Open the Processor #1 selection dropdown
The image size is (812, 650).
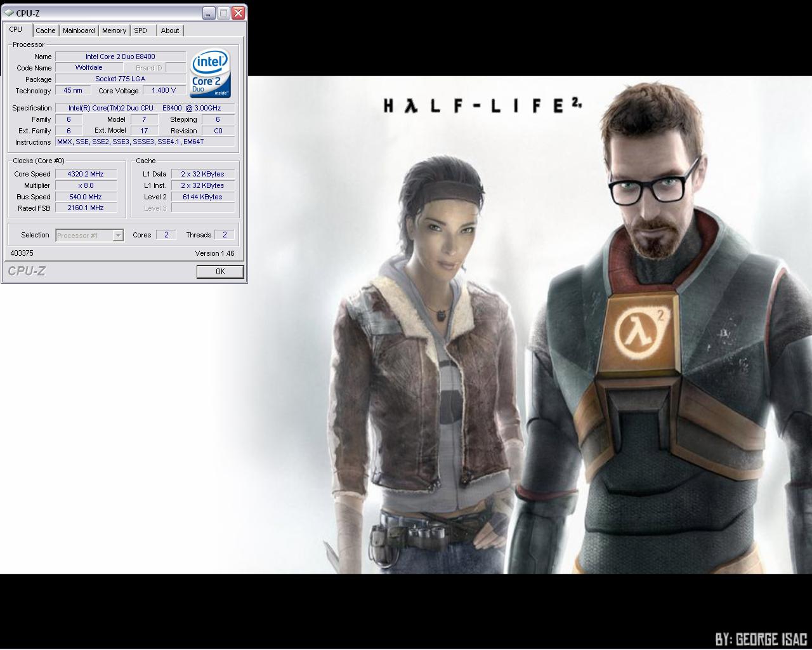coord(89,235)
